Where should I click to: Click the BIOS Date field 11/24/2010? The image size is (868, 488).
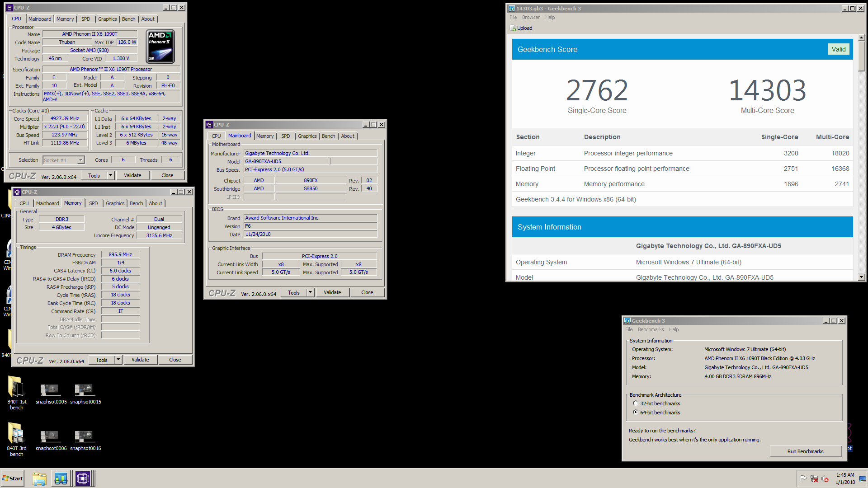(311, 234)
